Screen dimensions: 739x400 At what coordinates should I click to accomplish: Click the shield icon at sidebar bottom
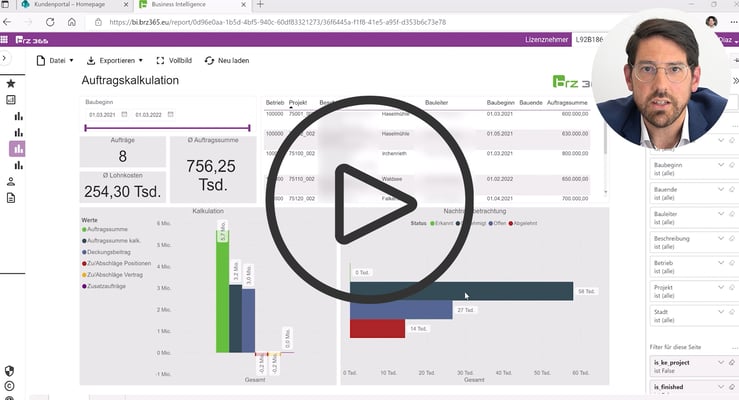[x=9, y=371]
